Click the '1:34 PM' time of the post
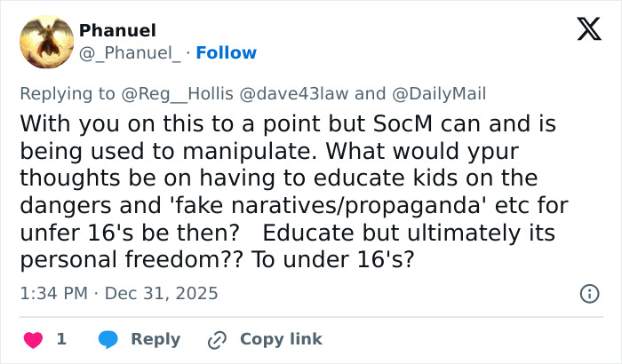622x364 pixels. point(54,293)
